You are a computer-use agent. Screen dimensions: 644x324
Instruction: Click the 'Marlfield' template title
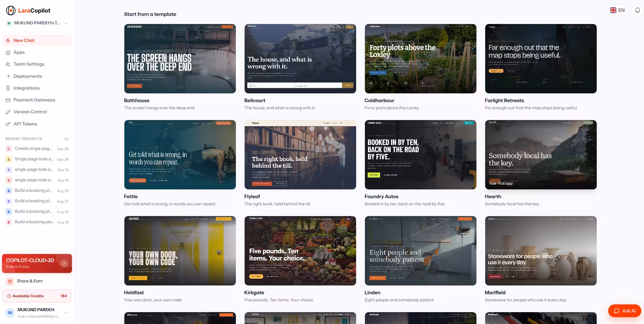pos(495,293)
